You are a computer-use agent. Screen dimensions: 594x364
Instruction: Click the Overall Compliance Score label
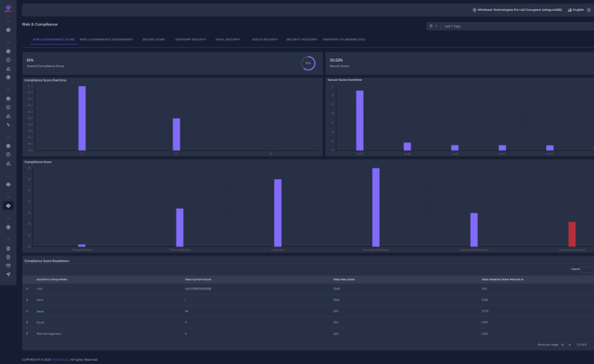45,66
